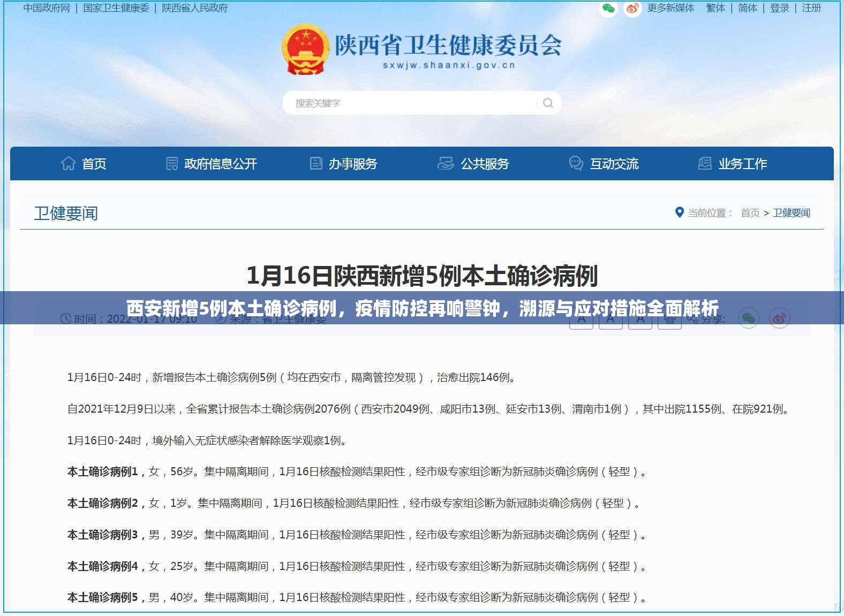Click the 登录 login link
The image size is (844, 616).
(x=780, y=8)
